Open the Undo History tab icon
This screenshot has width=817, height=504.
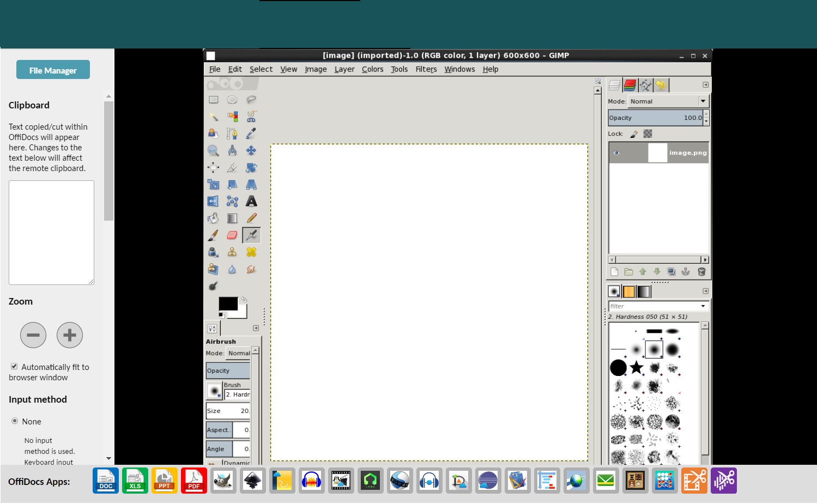[661, 85]
